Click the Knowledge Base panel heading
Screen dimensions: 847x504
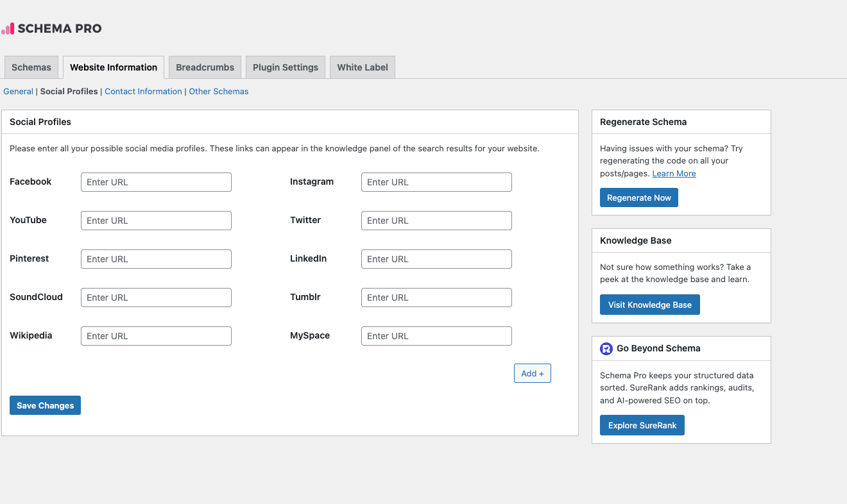click(636, 240)
